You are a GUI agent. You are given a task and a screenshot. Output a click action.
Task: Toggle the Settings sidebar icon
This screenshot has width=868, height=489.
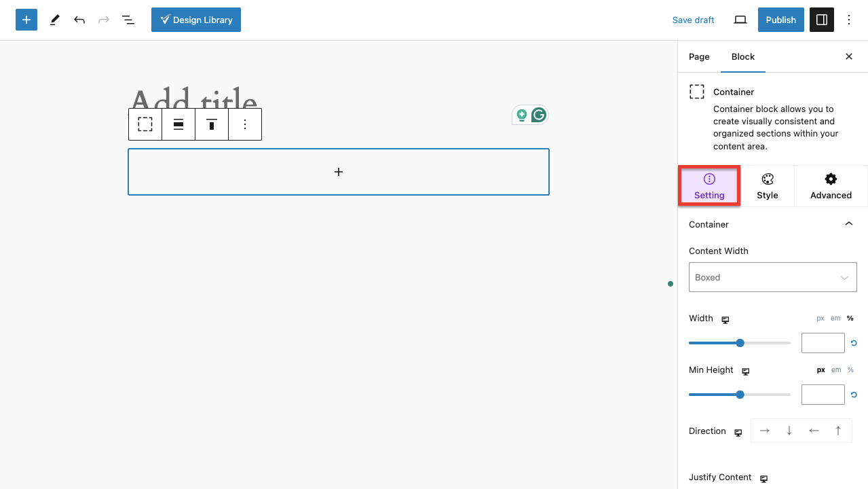(x=822, y=20)
